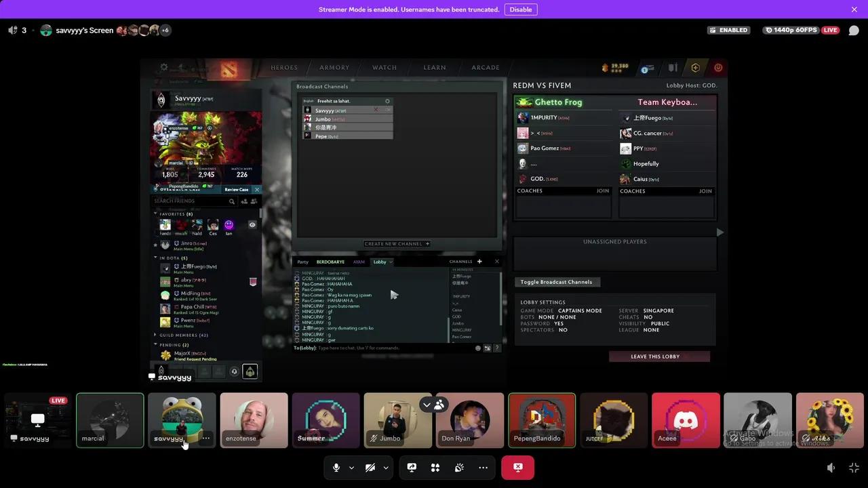The width and height of the screenshot is (868, 488).
Task: Dismiss the Streamer Mode banner
Action: click(x=854, y=9)
